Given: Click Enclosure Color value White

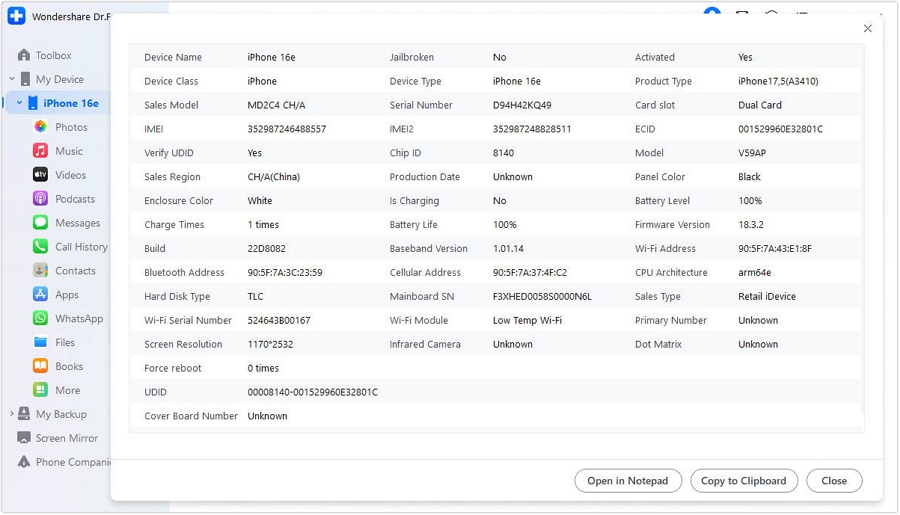Looking at the screenshot, I should [260, 201].
